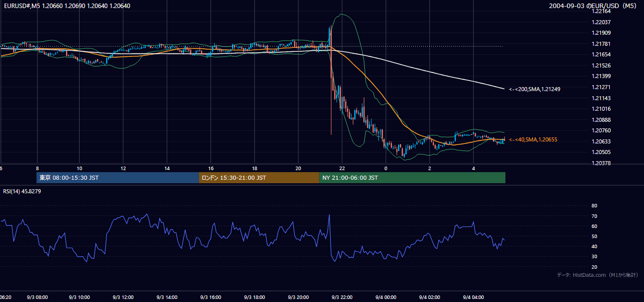Click the 9/3 22:00 date axis label

[x=343, y=297]
